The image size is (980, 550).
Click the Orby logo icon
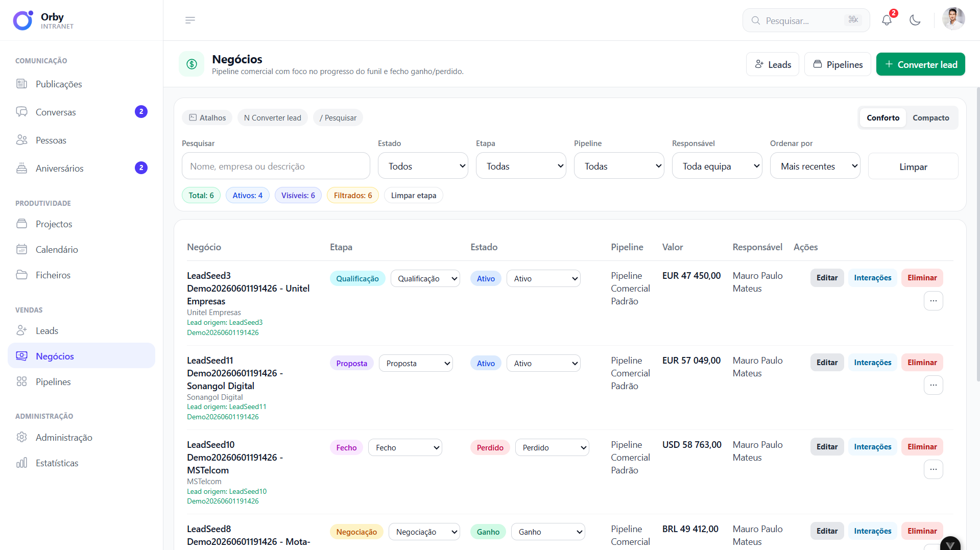[x=23, y=20]
